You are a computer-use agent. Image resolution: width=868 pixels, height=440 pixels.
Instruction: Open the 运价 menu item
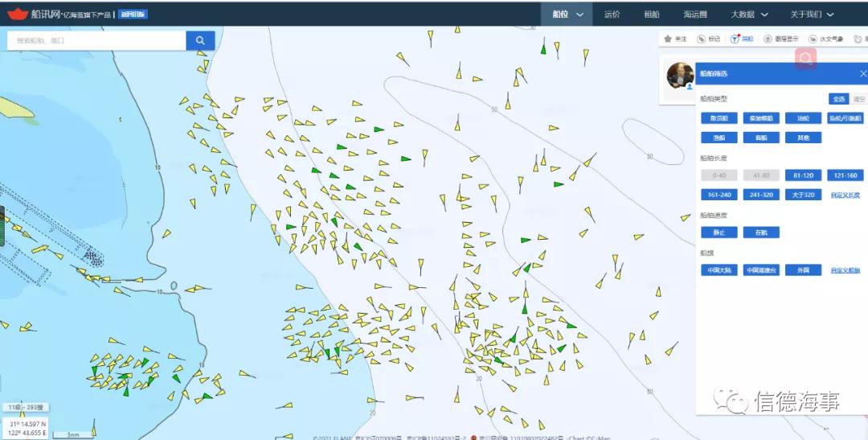pos(612,14)
